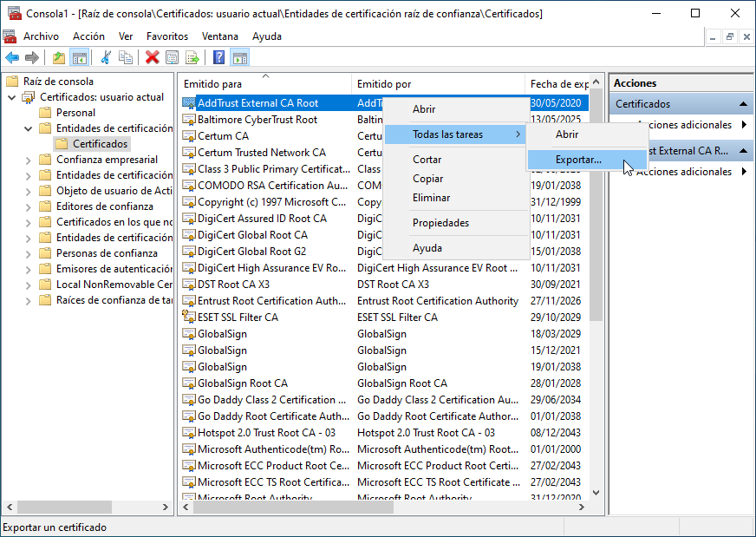Collapse the AddTrust External CA R... actions section
Viewport: 756px width, 537px height.
pos(743,151)
